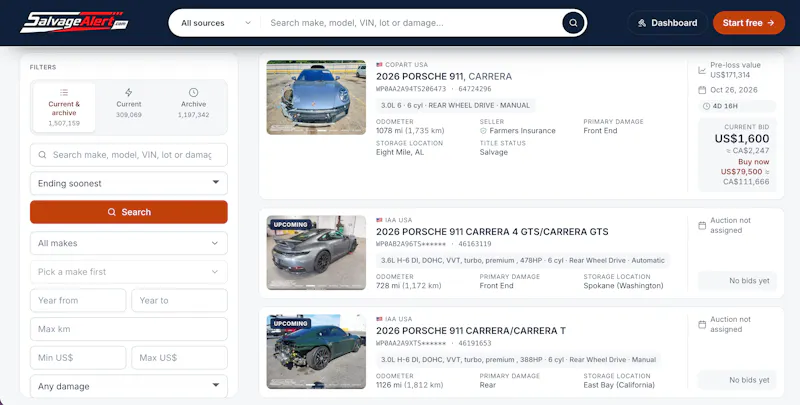Viewport: 800px width, 405px height.
Task: Open the Any damage dropdown
Action: pyautogui.click(x=129, y=386)
